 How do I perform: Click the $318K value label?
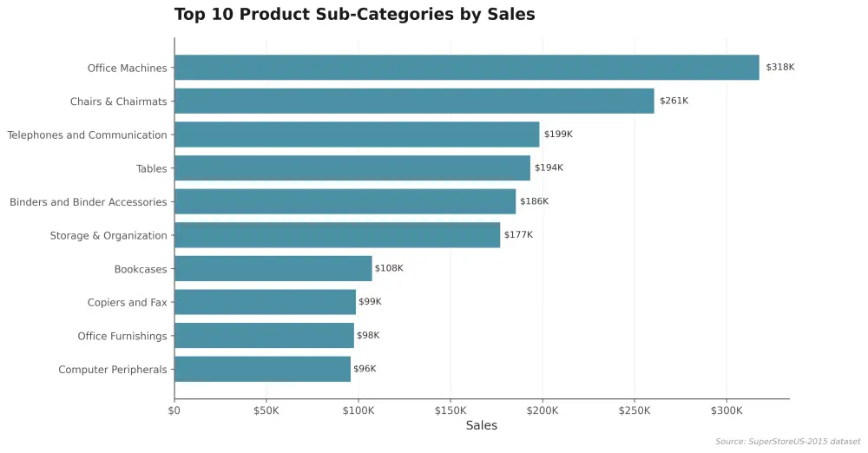[x=780, y=67]
